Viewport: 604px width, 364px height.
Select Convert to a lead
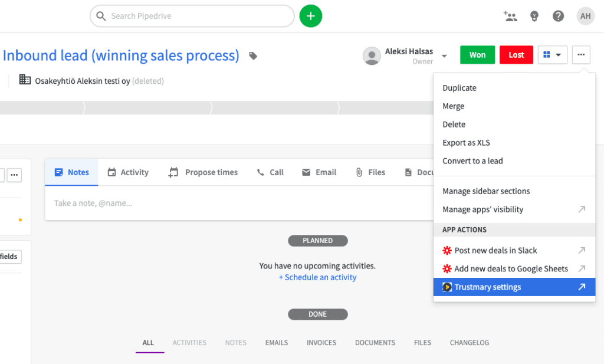click(514, 161)
